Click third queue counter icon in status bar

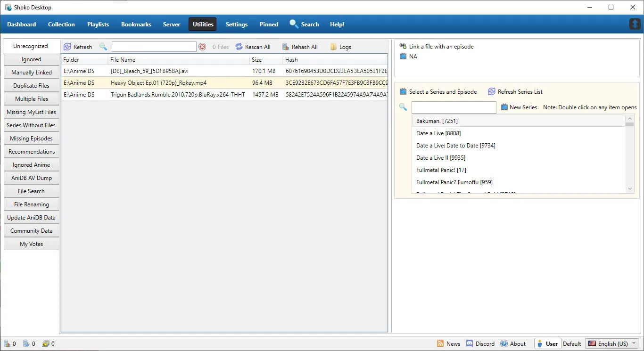coord(45,343)
